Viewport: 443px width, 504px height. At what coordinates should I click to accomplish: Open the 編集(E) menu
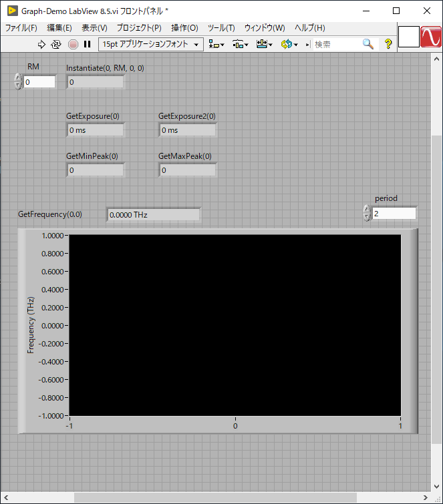tap(59, 28)
